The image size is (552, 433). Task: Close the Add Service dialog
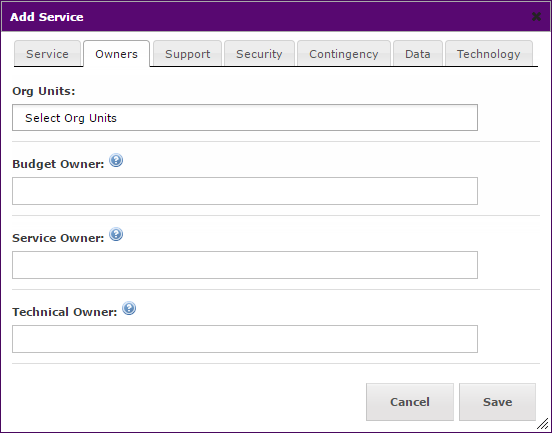click(x=536, y=17)
